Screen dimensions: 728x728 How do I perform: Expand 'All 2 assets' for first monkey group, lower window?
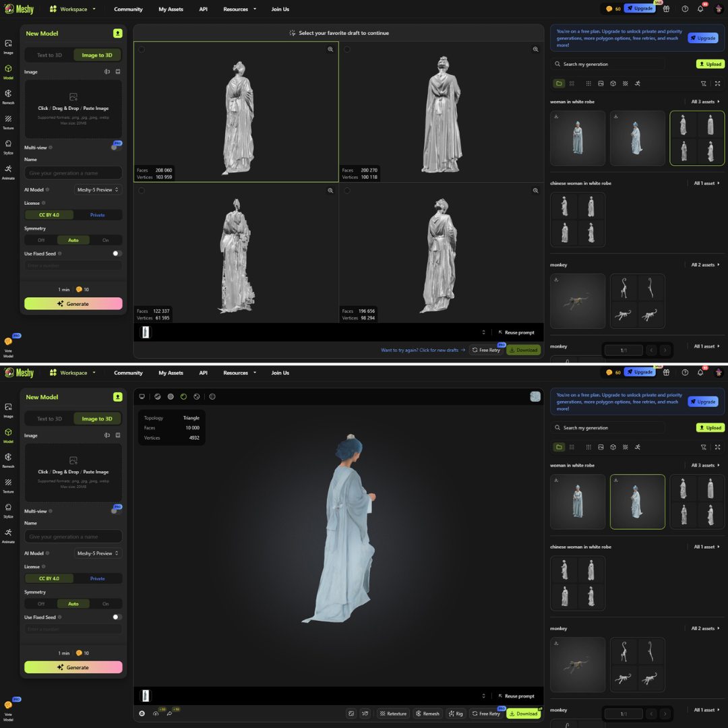tap(705, 628)
